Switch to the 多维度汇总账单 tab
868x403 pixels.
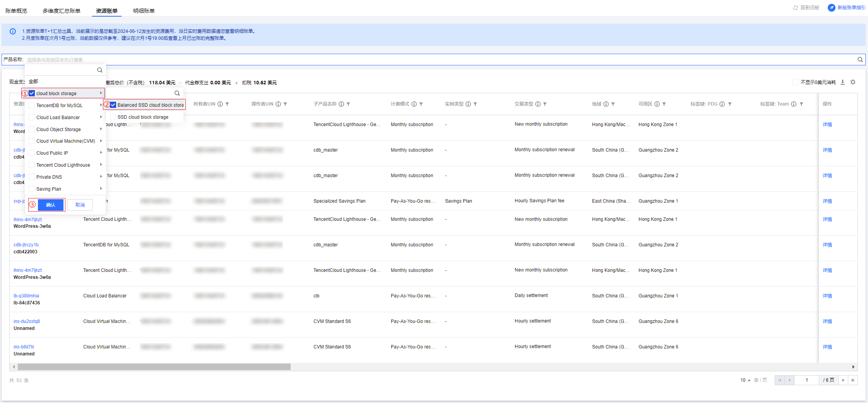[x=61, y=11]
